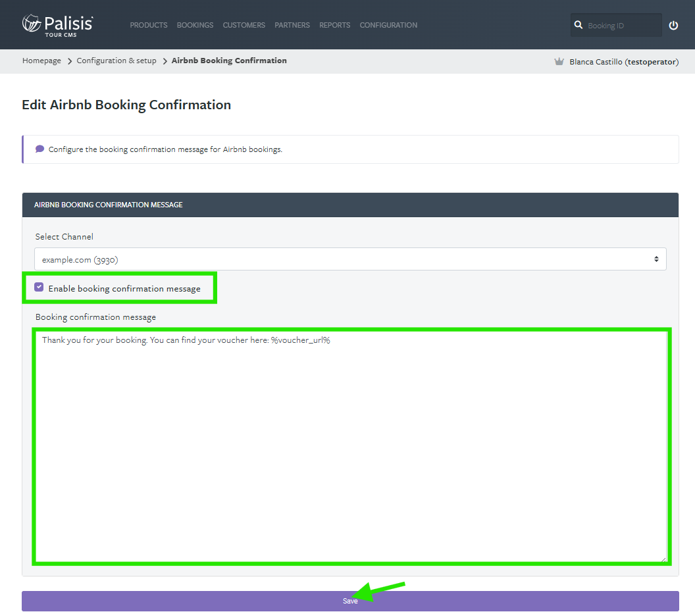Click the Save button
The height and width of the screenshot is (616, 695).
[x=350, y=601]
